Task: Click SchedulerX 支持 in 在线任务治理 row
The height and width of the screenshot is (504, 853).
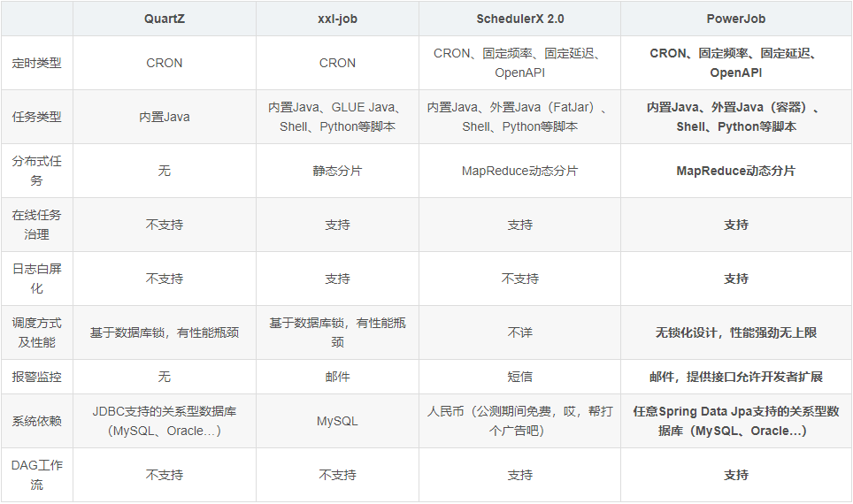Action: coord(519,225)
